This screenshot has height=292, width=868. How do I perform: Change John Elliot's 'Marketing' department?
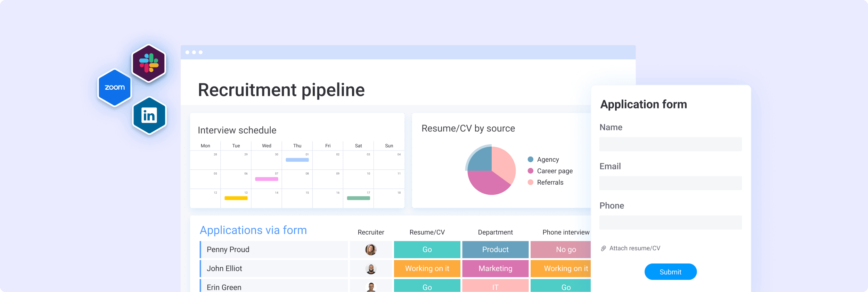click(x=495, y=268)
